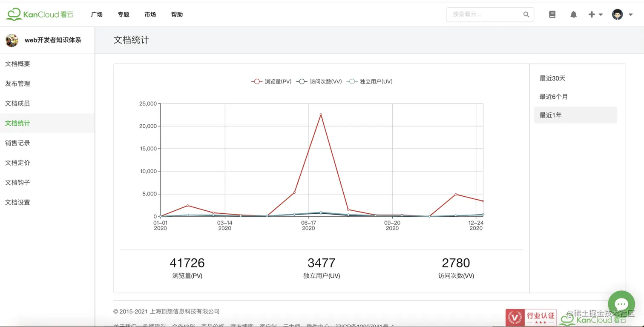The image size is (644, 327).
Task: Switch range to 最近6个月
Action: (x=575, y=97)
